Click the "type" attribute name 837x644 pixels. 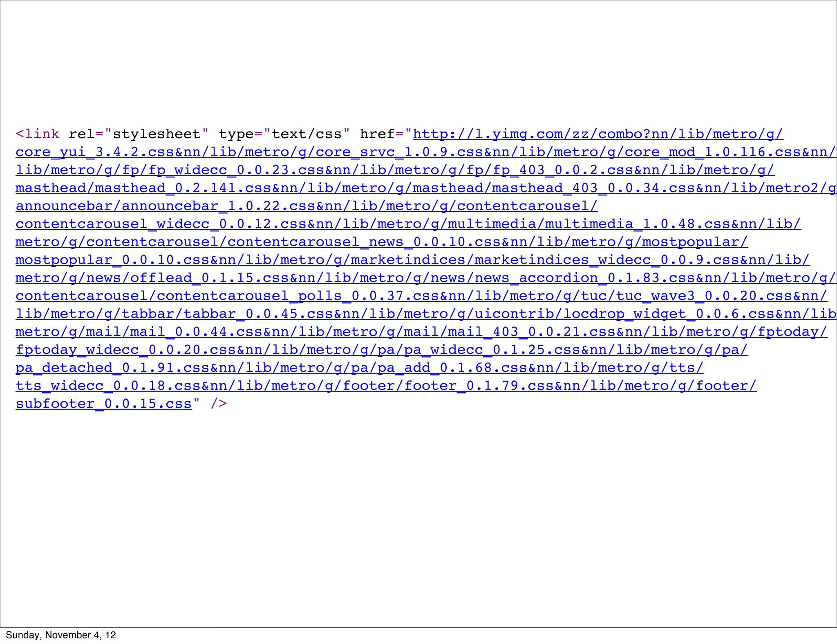tap(236, 134)
